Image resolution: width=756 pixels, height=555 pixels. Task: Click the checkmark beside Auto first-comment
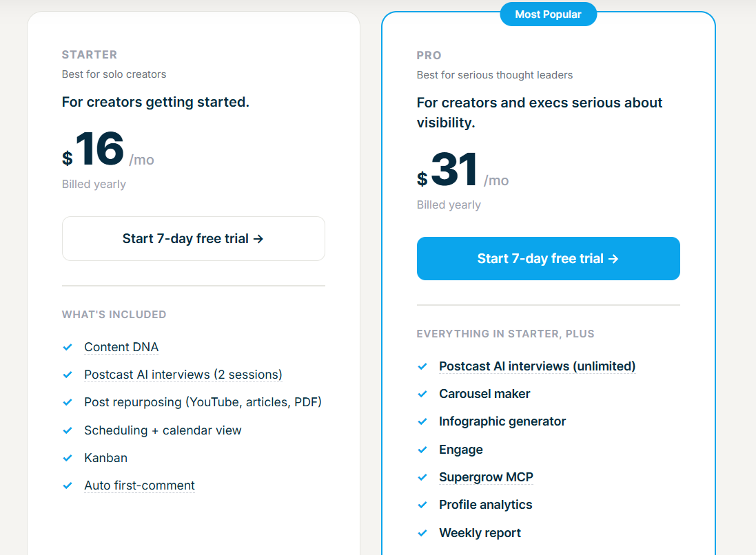point(68,485)
